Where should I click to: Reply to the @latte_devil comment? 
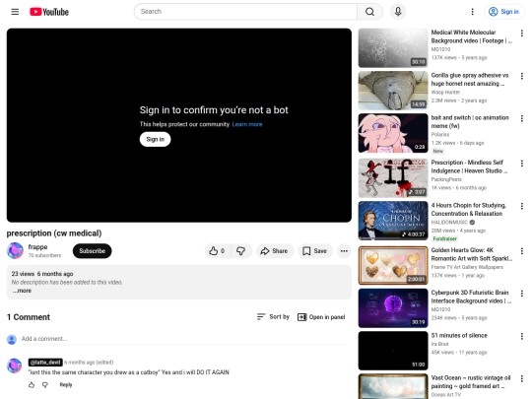click(x=66, y=385)
